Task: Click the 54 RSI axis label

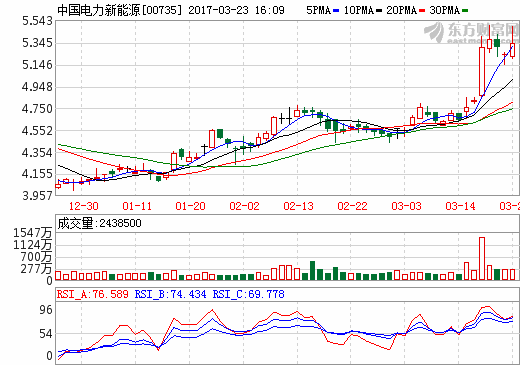Action: (46, 334)
